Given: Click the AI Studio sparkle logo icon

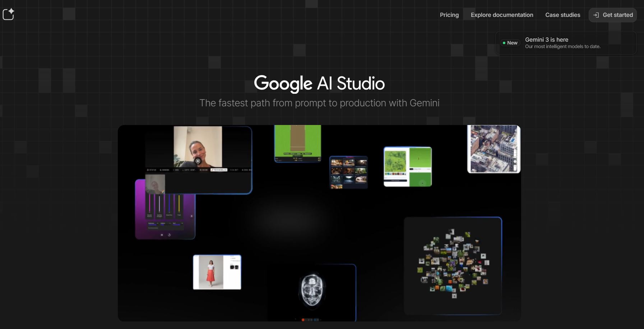Looking at the screenshot, I should (x=8, y=14).
